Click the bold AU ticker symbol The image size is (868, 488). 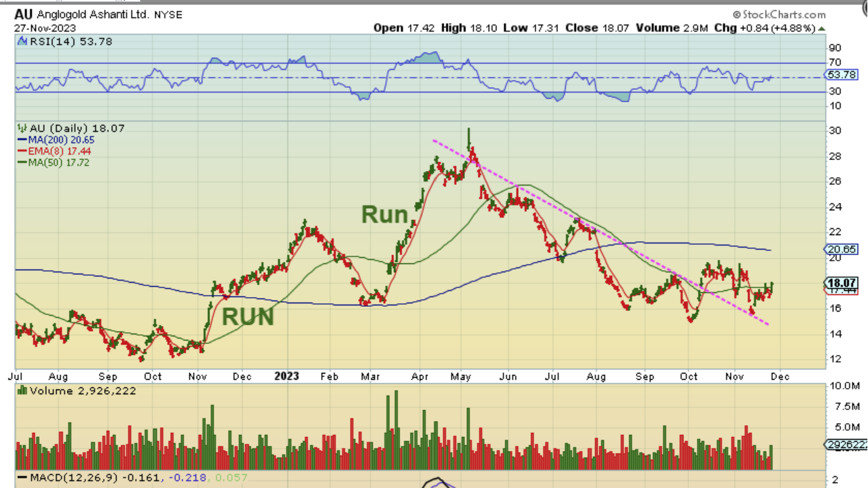pos(24,14)
